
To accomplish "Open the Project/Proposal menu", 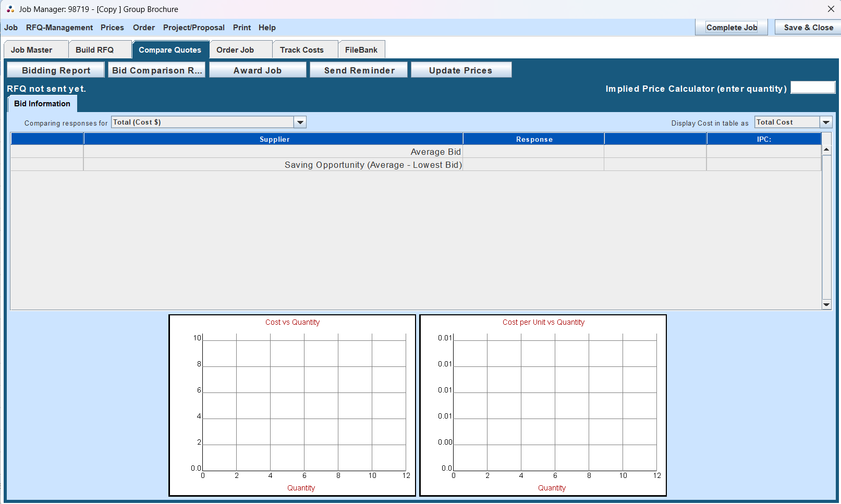I will [193, 27].
